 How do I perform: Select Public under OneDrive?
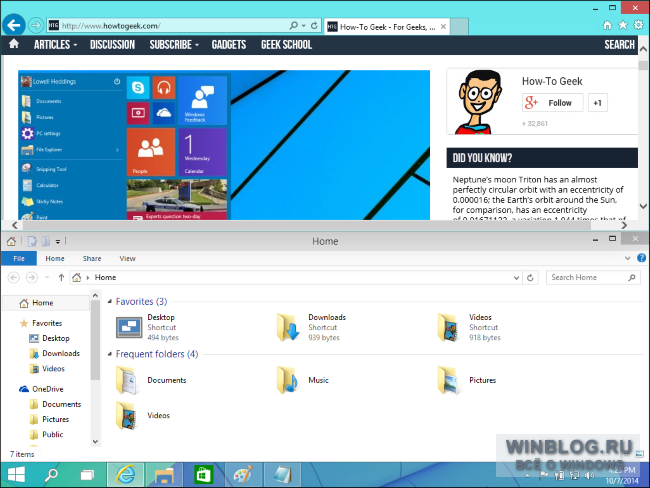pos(46,435)
